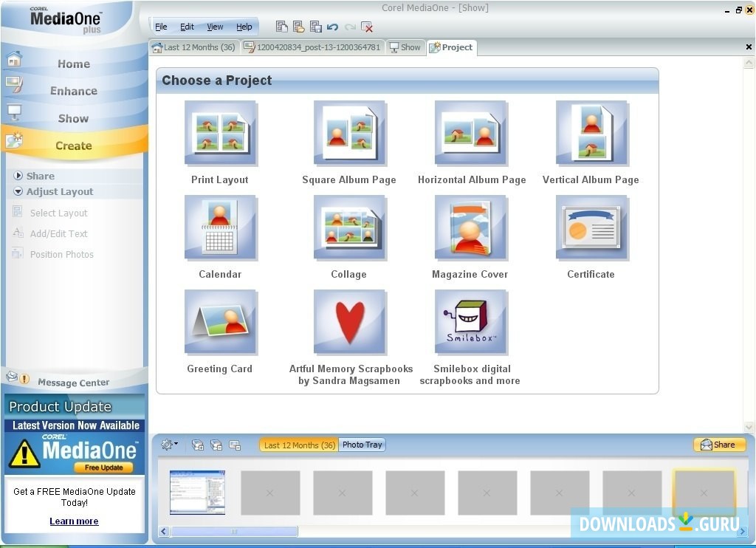Viewport: 756px width, 548px height.
Task: Open the Magazine Cover project
Action: (471, 227)
